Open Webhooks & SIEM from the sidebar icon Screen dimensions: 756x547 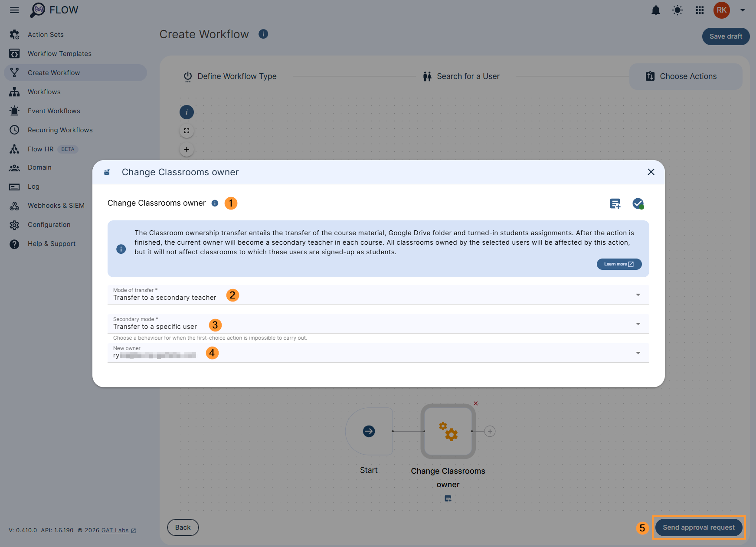click(14, 206)
